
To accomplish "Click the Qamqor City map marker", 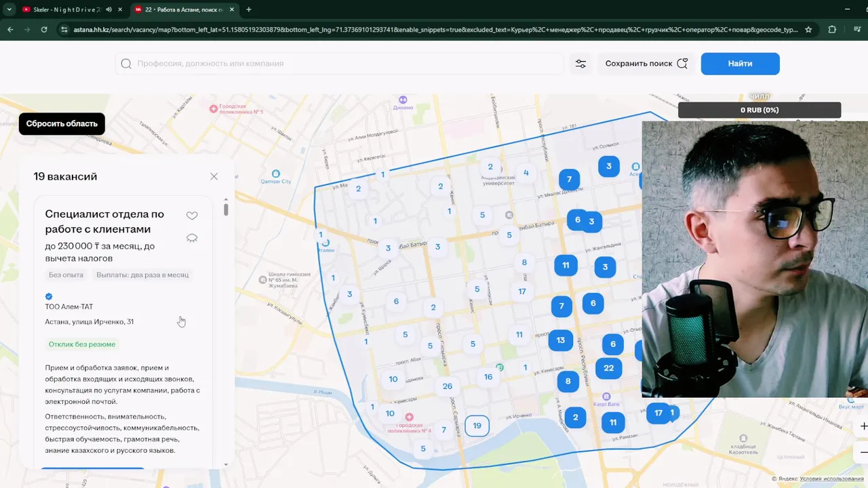I will pyautogui.click(x=275, y=174).
